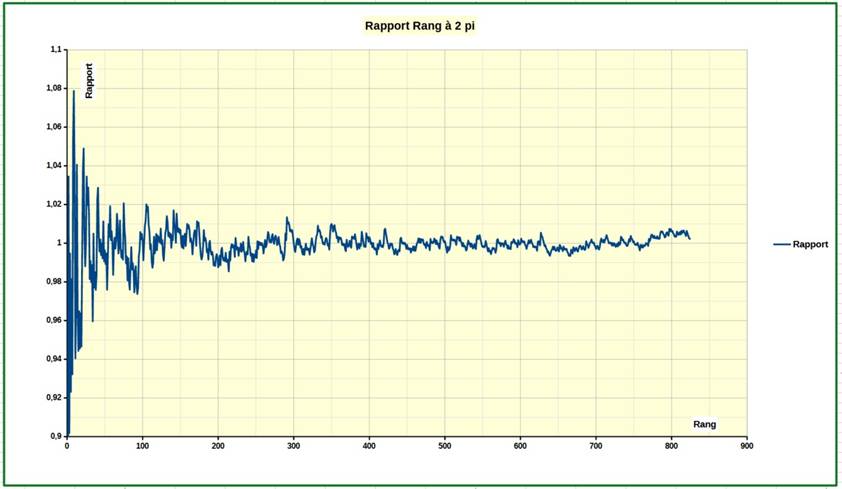
Task: Click the Y-axis label "1,08"
Action: pyautogui.click(x=54, y=88)
